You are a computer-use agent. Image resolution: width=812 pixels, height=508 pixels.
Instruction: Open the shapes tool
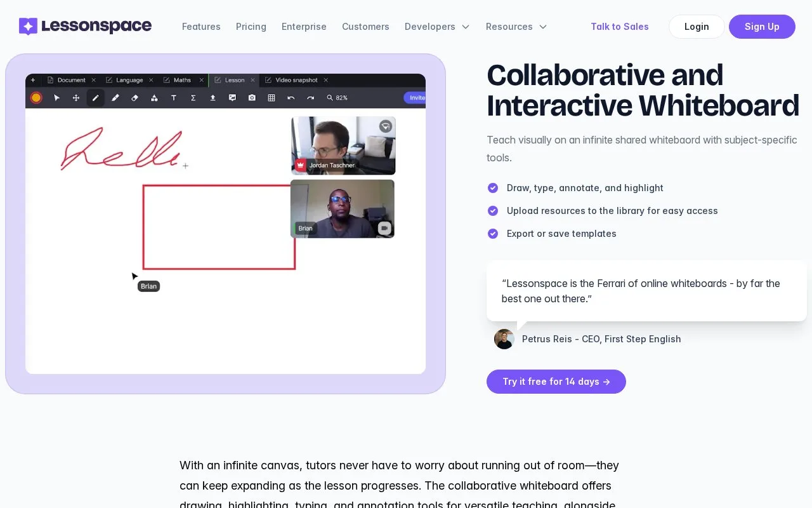pos(154,98)
